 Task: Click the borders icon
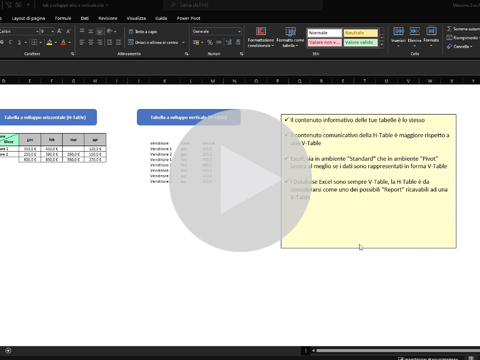(34, 42)
